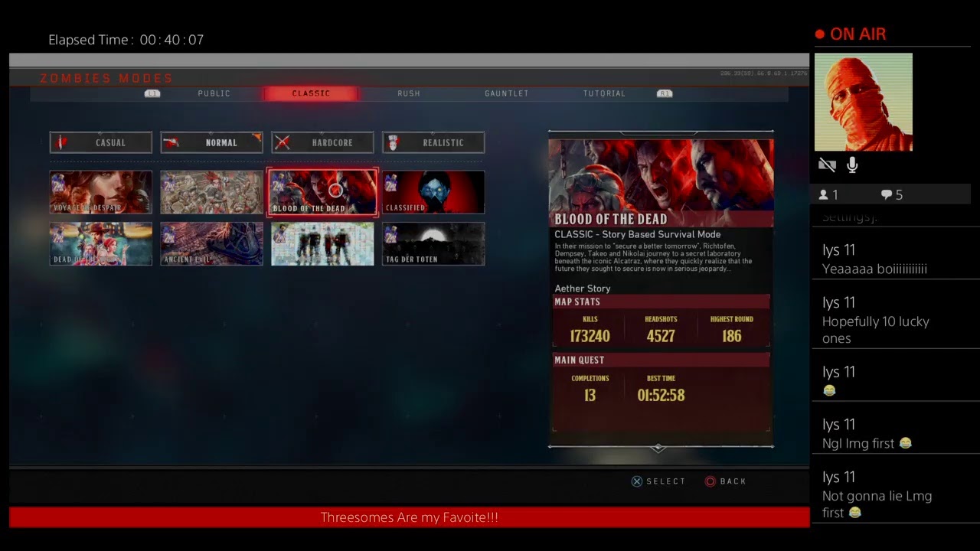Click the kills value 173240
Screen dimensions: 980x551
[590, 336]
